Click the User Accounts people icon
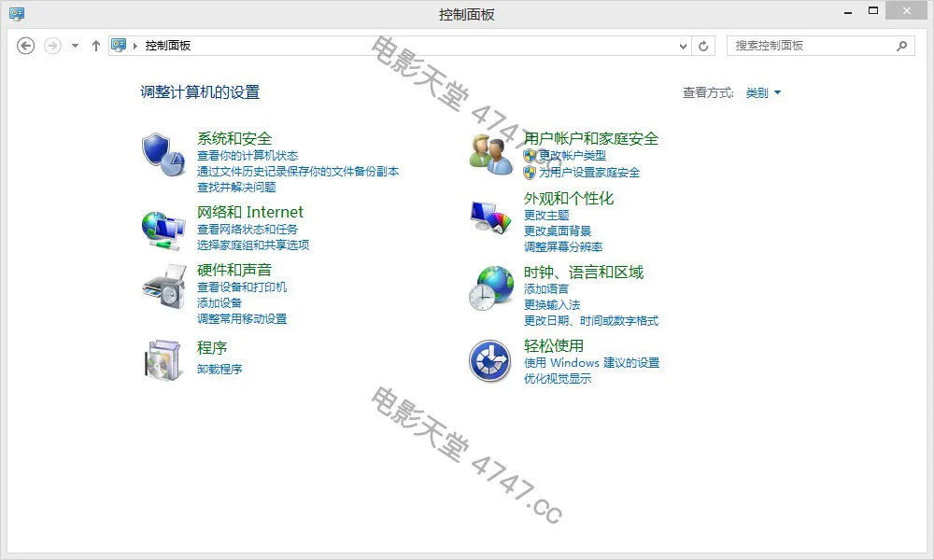The height and width of the screenshot is (560, 934). 490,154
